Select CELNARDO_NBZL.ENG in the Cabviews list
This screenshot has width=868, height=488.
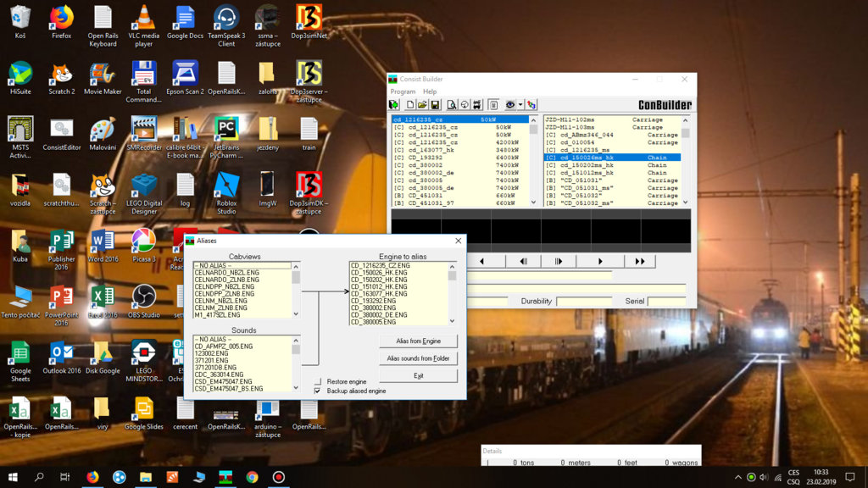pos(226,273)
